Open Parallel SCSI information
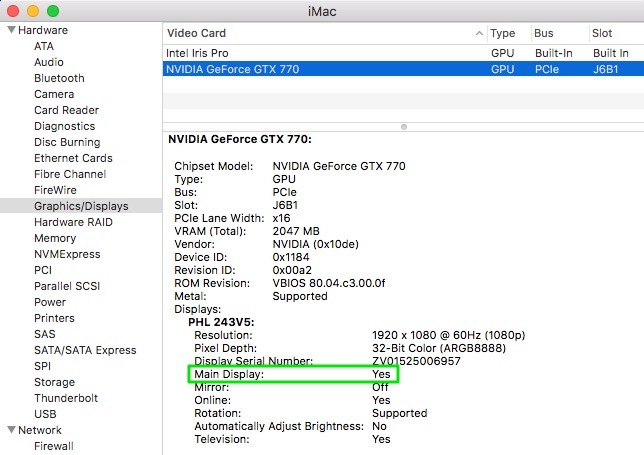Image resolution: width=644 pixels, height=455 pixels. coord(67,286)
